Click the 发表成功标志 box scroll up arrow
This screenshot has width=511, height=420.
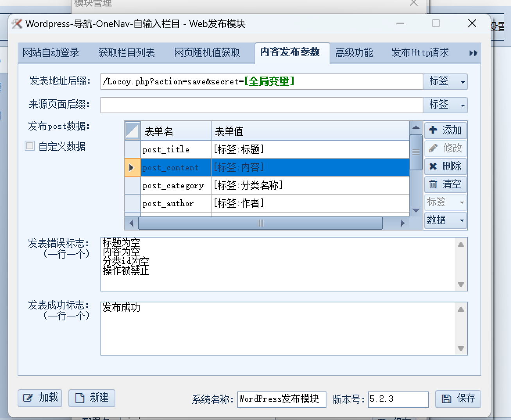(461, 309)
